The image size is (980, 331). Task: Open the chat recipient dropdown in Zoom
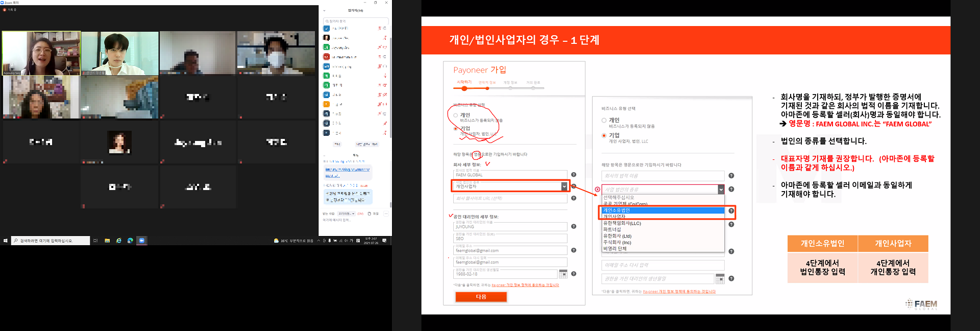[x=346, y=214]
